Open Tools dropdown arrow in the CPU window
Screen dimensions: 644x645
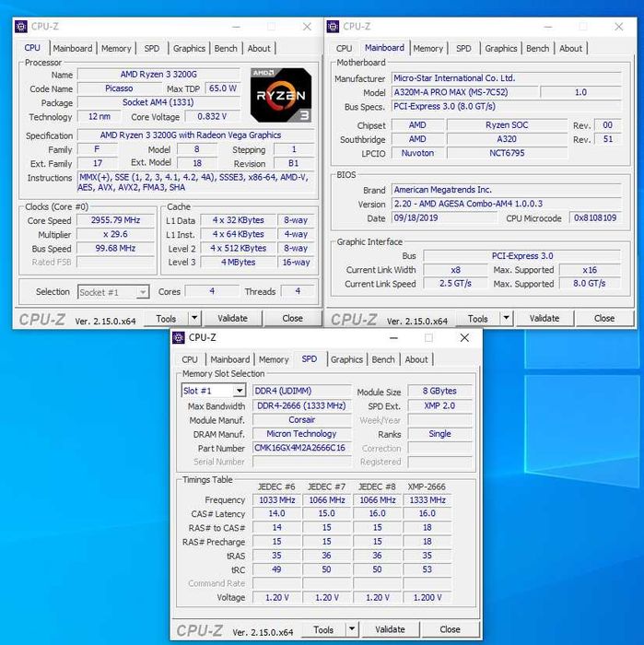coord(194,318)
